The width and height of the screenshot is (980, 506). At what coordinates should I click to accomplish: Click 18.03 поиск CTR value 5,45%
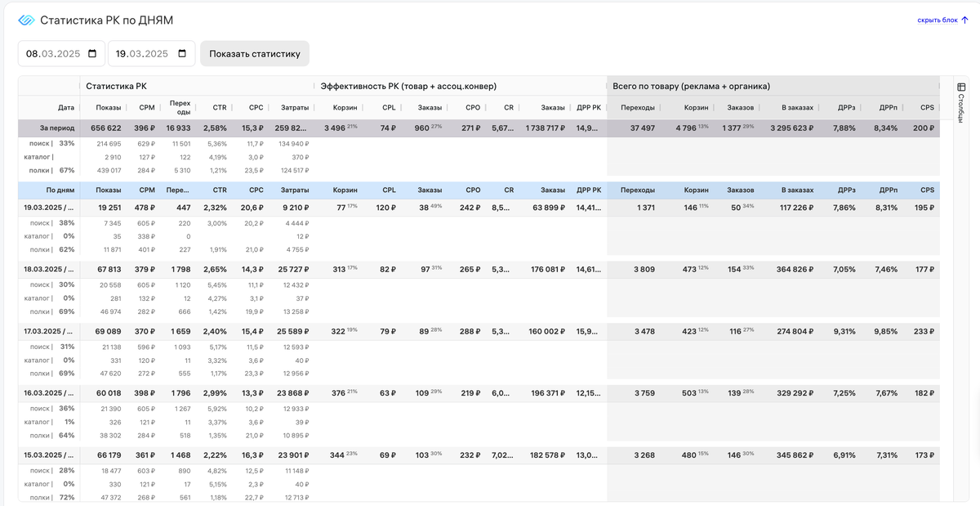click(x=216, y=284)
